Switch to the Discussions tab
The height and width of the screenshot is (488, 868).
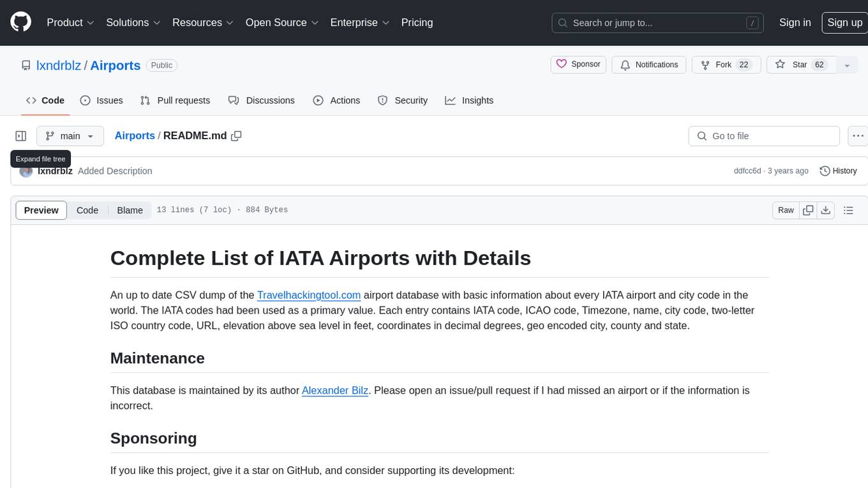262,100
